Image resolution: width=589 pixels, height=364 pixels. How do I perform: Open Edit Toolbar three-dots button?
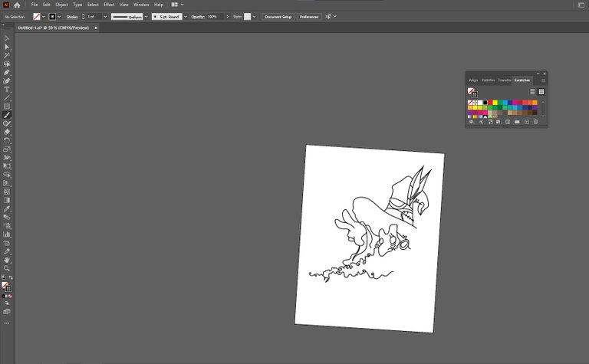(x=7, y=323)
